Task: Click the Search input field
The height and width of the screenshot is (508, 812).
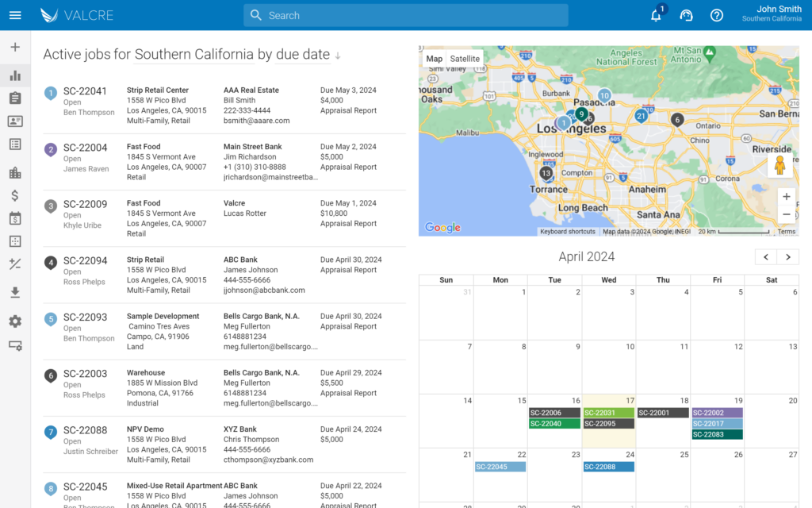Action: pos(406,15)
